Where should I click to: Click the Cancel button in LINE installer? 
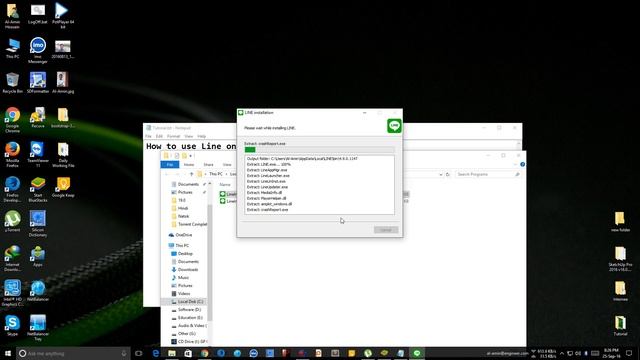(386, 230)
